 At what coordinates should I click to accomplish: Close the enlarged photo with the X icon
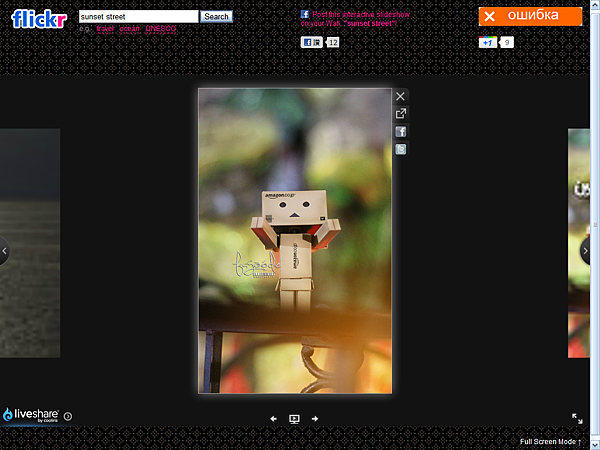[400, 96]
